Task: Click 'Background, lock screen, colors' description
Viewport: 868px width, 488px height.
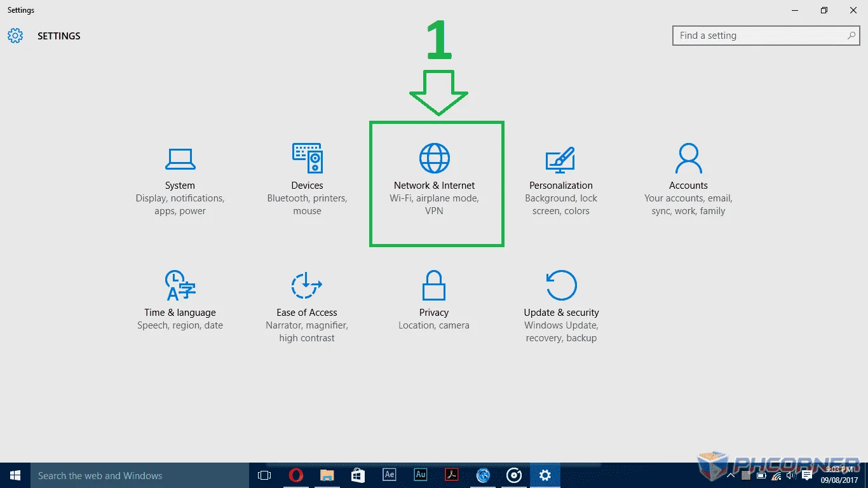Action: tap(561, 205)
